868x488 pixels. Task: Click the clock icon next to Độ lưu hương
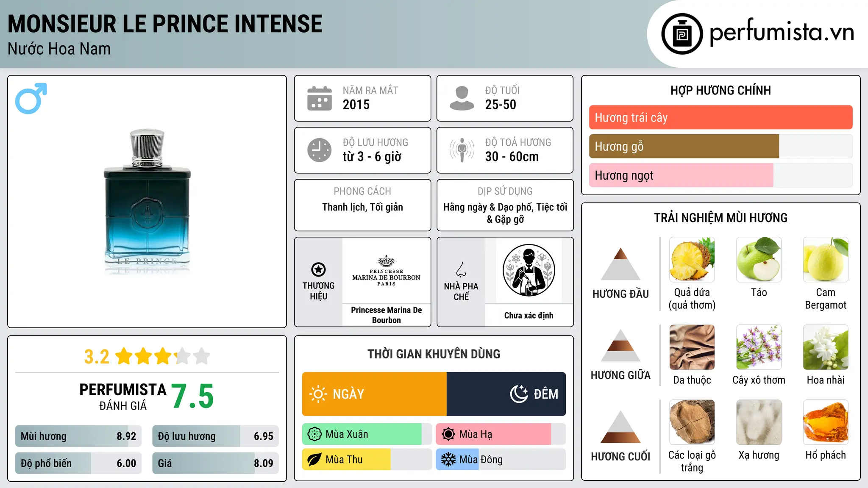click(x=320, y=150)
